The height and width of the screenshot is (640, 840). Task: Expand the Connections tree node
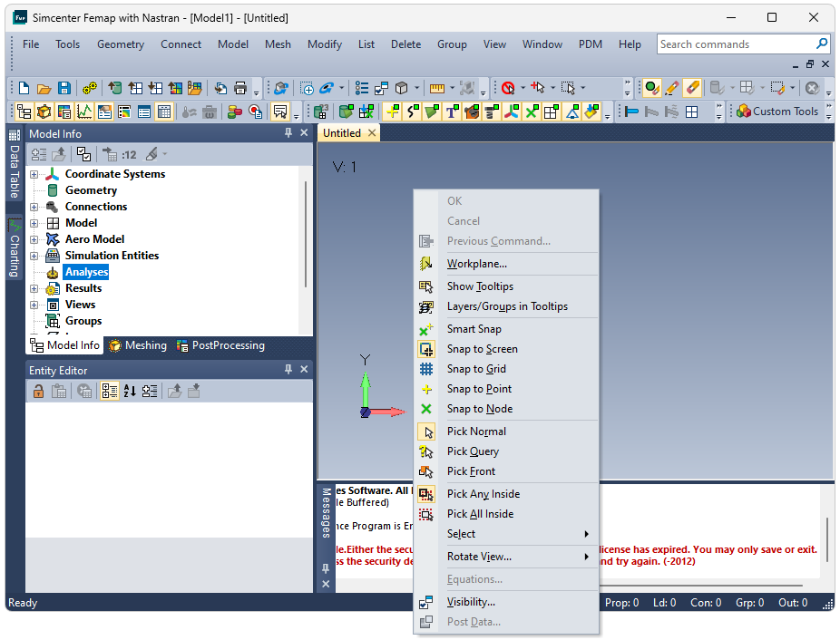[x=34, y=208]
